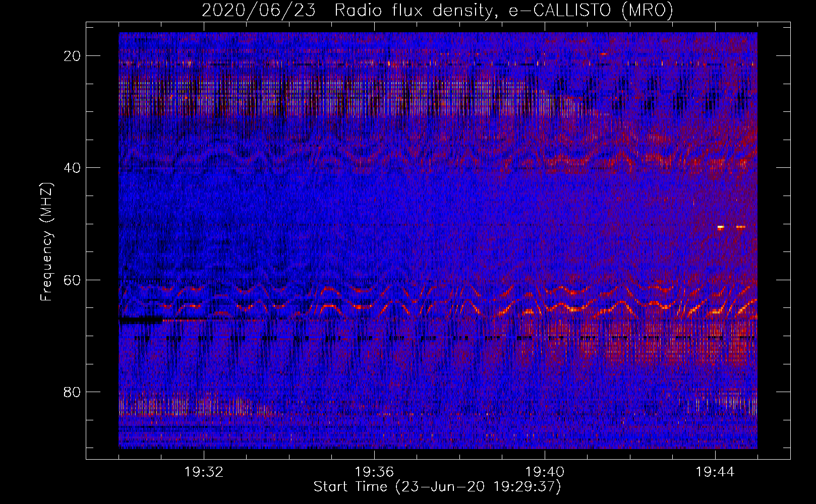Click the 19:40 time tick label
This screenshot has width=816, height=504.
545,472
